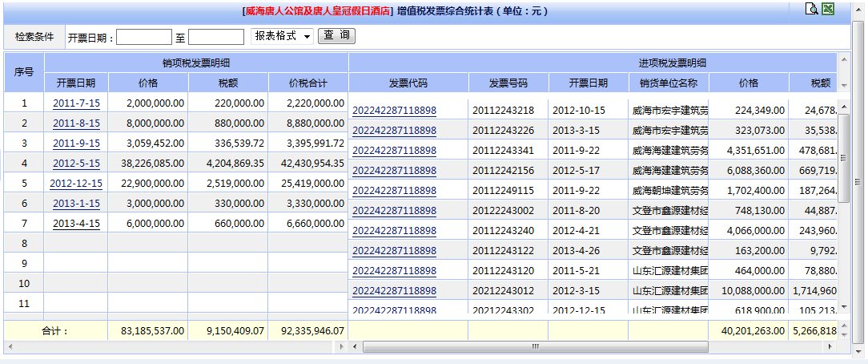Image resolution: width=868 pixels, height=364 pixels.
Task: Open the 2013-4-15 invoice date link
Action: [76, 223]
